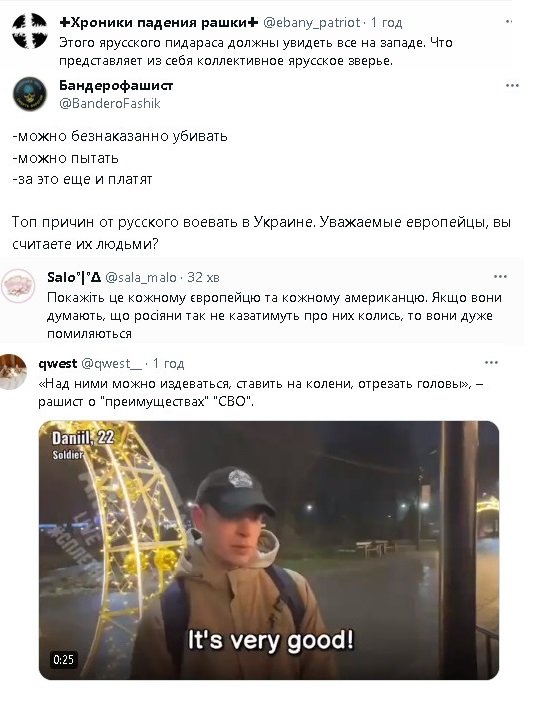Image resolution: width=534 pixels, height=705 pixels.
Task: Click the @BanderoFashik handle
Action: click(x=110, y=104)
